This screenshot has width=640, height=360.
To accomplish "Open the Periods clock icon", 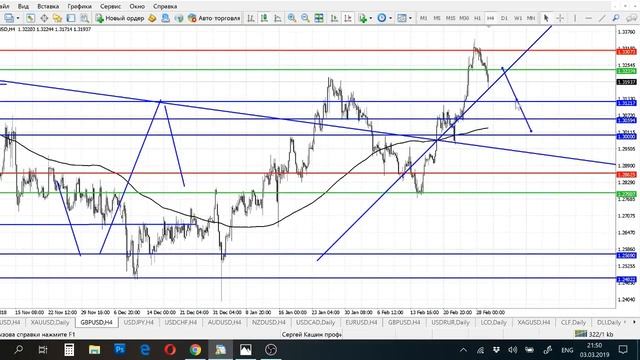I will [x=382, y=18].
